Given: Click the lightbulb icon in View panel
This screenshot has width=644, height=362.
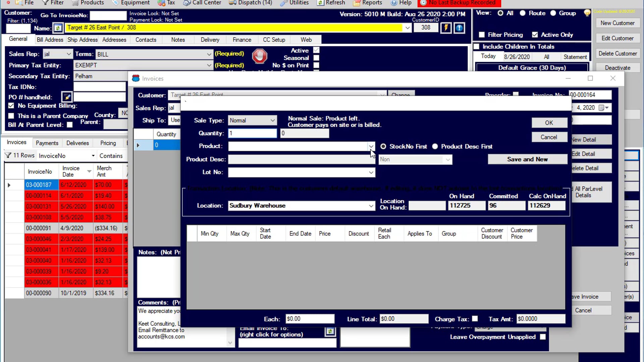Looking at the screenshot, I should tap(587, 13).
